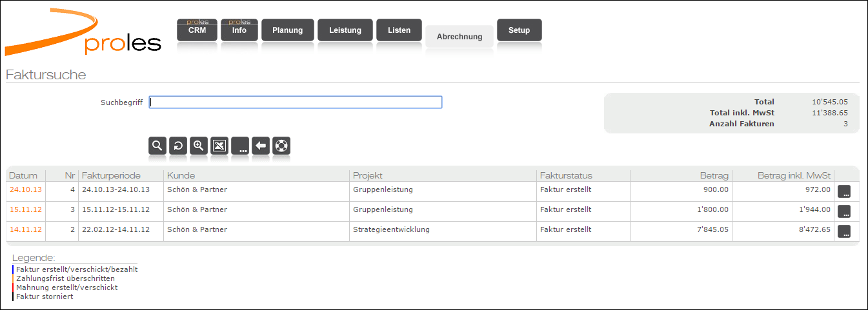This screenshot has width=868, height=310.
Task: Switch to the Planung tab
Action: tap(288, 30)
